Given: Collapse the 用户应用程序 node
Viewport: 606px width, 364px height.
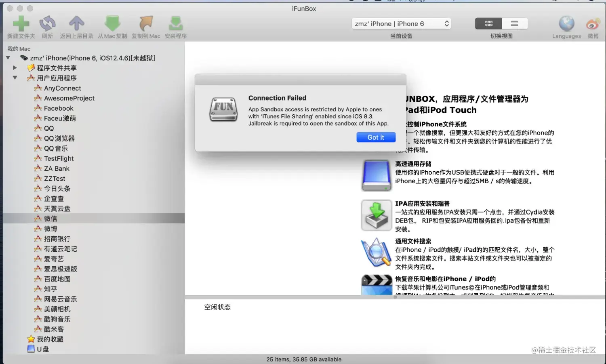Looking at the screenshot, I should [x=15, y=78].
